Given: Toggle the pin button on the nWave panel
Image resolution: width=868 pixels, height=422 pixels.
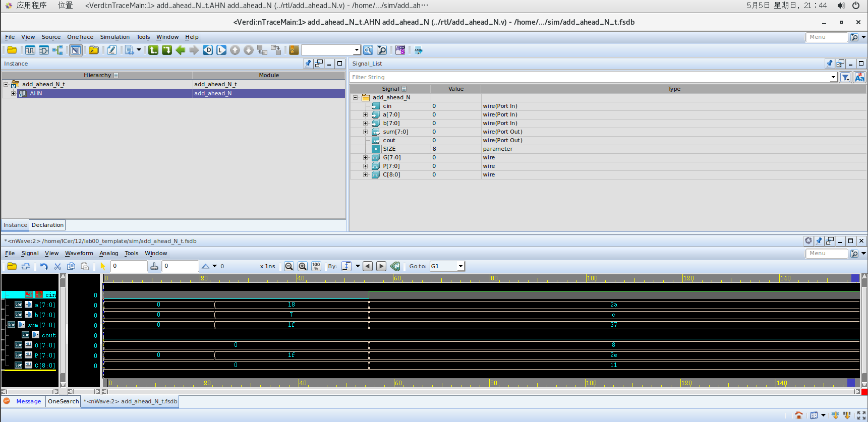Looking at the screenshot, I should [819, 241].
